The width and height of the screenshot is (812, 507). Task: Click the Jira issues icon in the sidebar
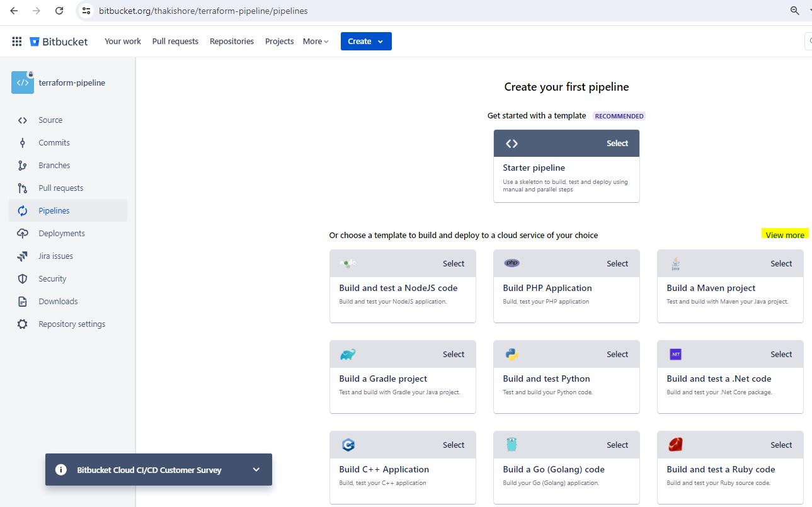[23, 256]
